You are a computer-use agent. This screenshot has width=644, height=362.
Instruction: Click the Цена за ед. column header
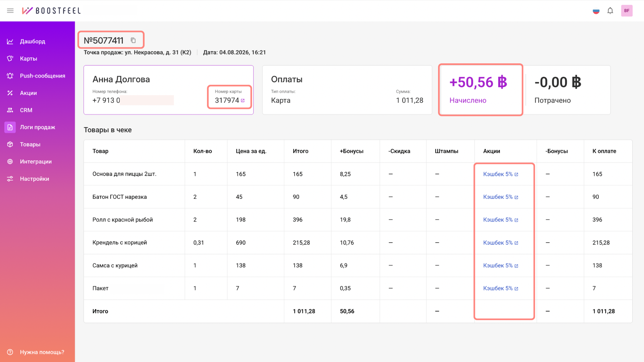click(251, 151)
